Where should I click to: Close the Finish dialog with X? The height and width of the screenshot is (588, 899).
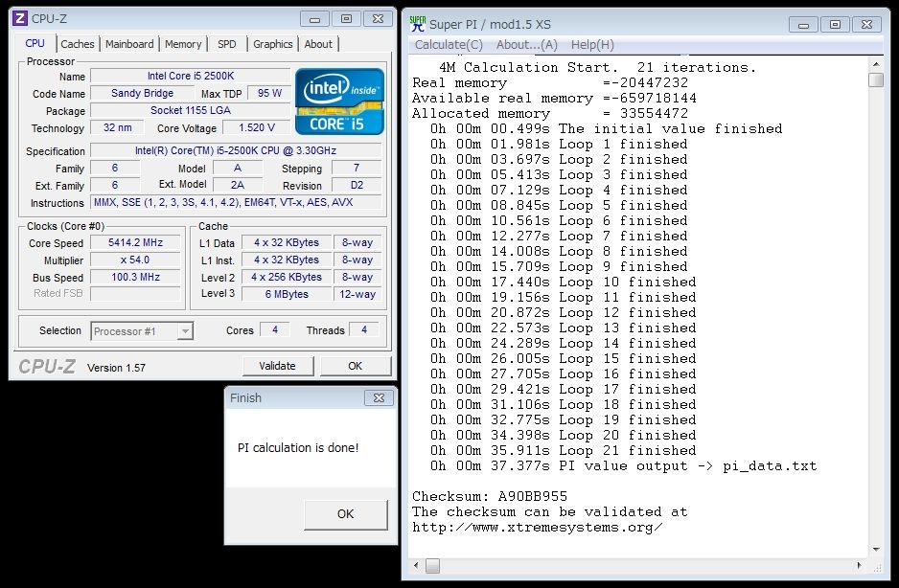click(379, 397)
